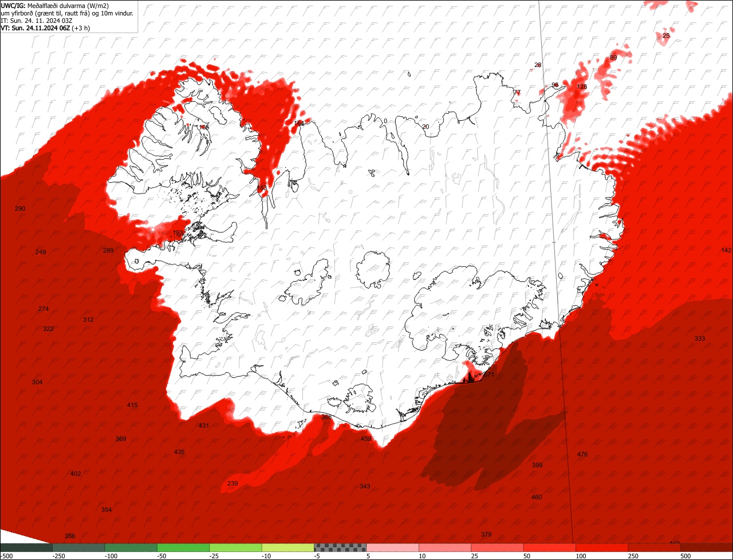Click the map value 164
733x560 pixels.
click(299, 123)
